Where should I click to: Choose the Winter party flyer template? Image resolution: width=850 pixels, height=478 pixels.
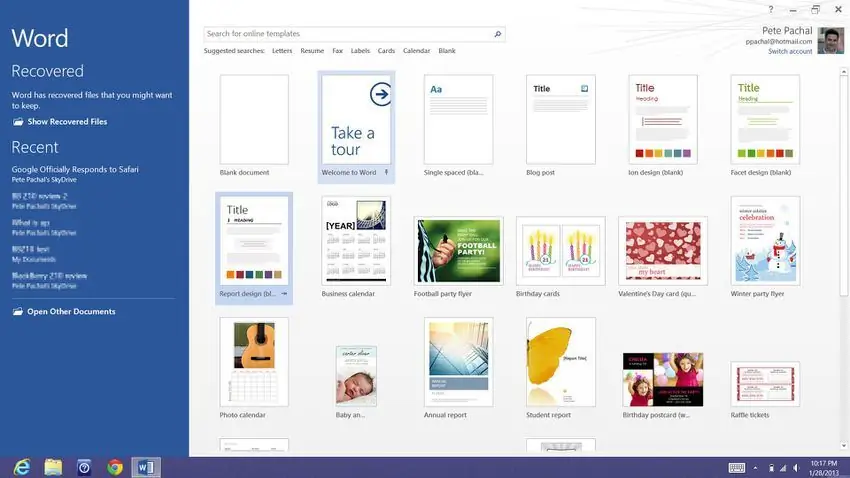pos(765,241)
